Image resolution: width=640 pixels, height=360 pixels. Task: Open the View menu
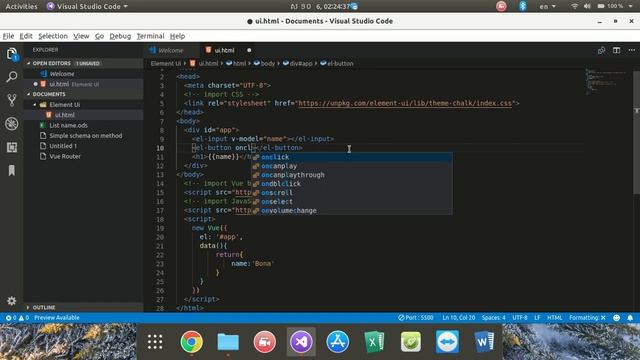(81, 36)
